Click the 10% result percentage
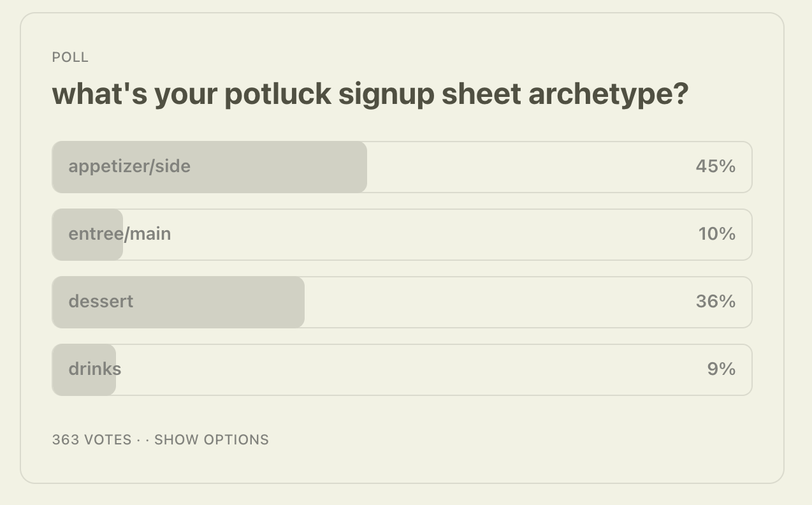The height and width of the screenshot is (505, 812). tap(716, 234)
